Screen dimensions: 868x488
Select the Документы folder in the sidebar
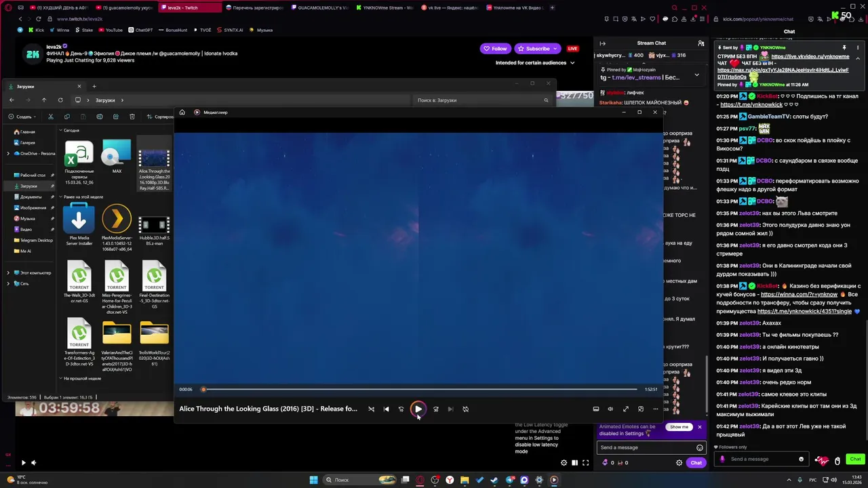click(31, 197)
